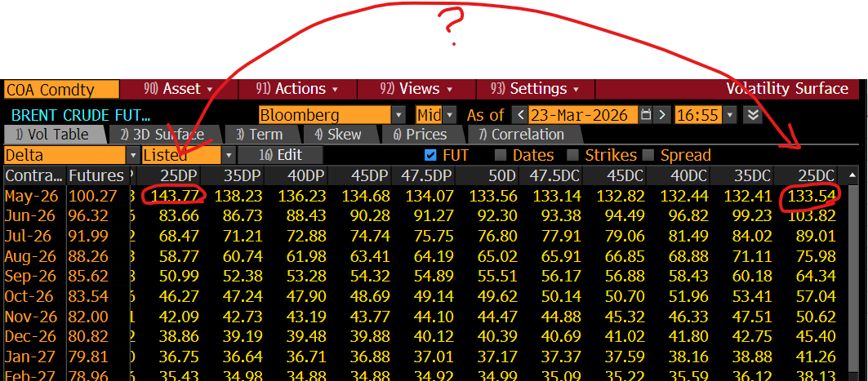Click the Contract column header
Screen dimensions: 868x381
(34, 176)
